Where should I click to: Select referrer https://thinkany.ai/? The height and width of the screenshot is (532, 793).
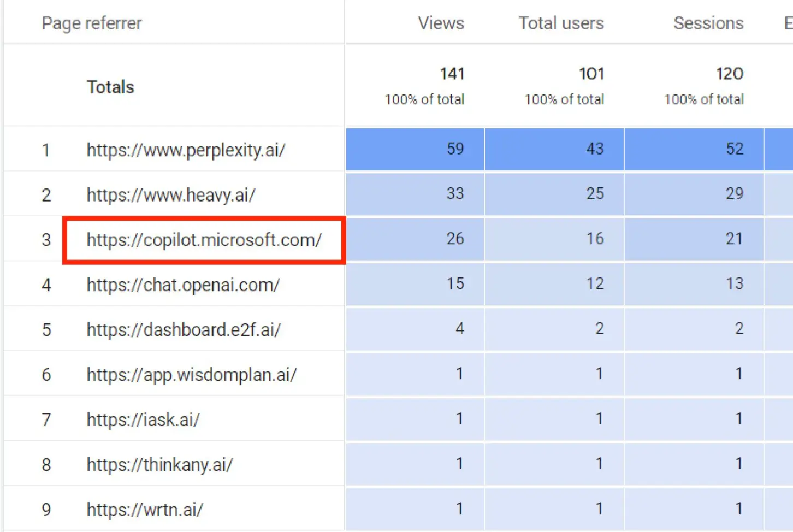click(x=159, y=465)
